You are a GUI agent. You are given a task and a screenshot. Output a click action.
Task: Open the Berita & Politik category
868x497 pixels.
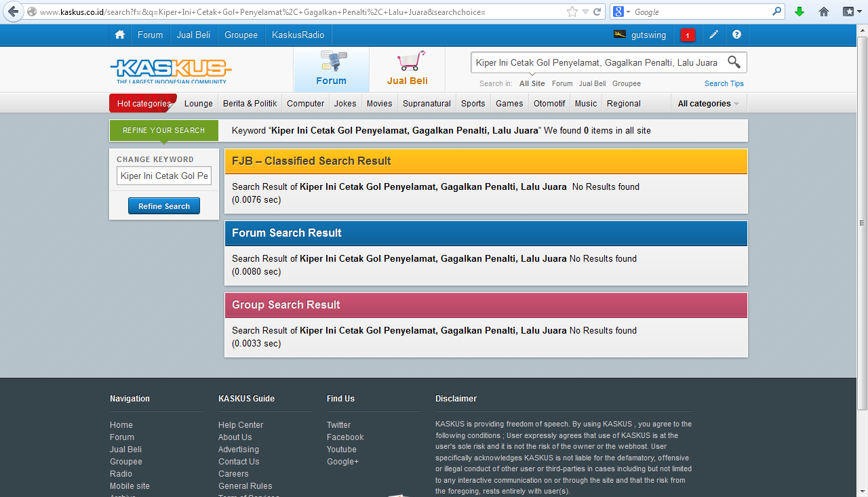coord(250,104)
